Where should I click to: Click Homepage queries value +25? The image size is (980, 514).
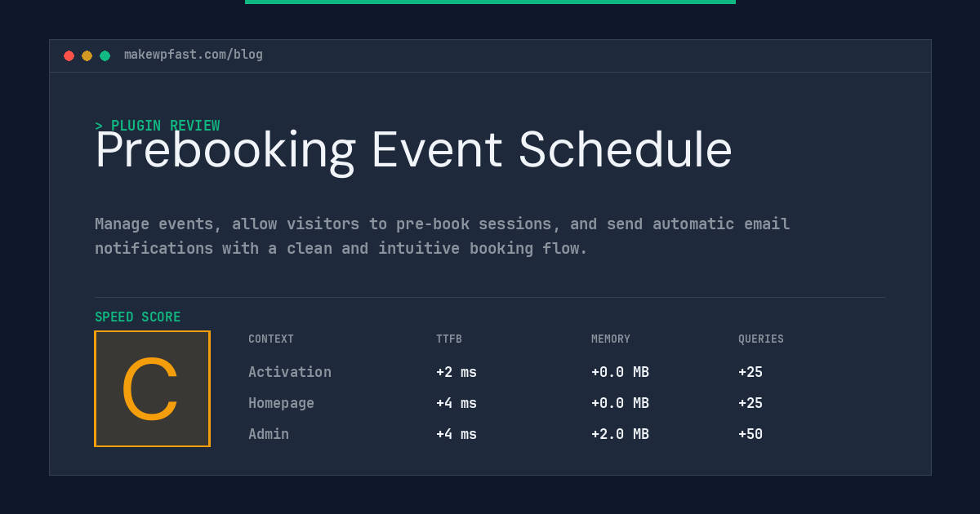coord(751,403)
